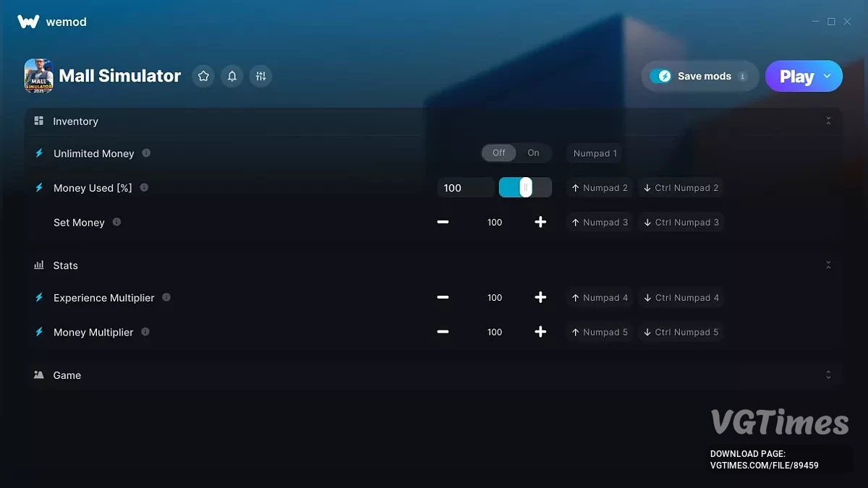Click info icon beside Save mods
Screen dimensions: 868x488
742,76
